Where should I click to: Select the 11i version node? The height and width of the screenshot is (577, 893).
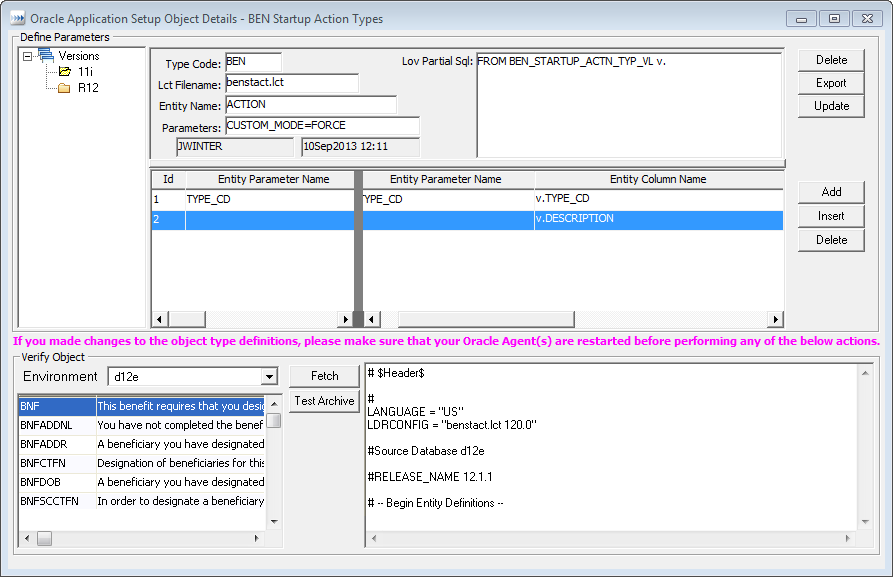coord(85,72)
